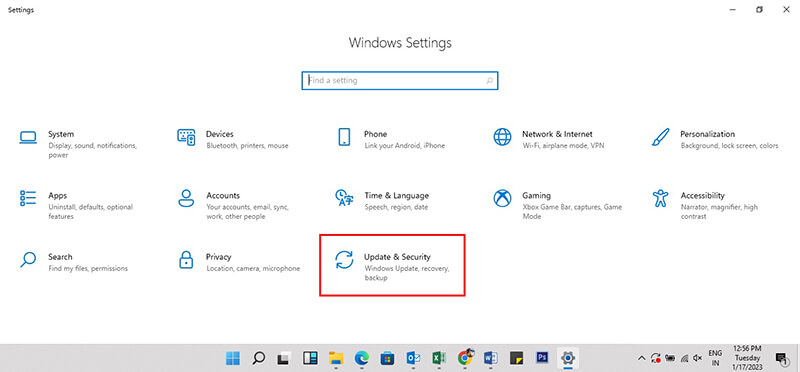Open the Update & Security arrows icon
800x372 pixels.
click(x=344, y=260)
